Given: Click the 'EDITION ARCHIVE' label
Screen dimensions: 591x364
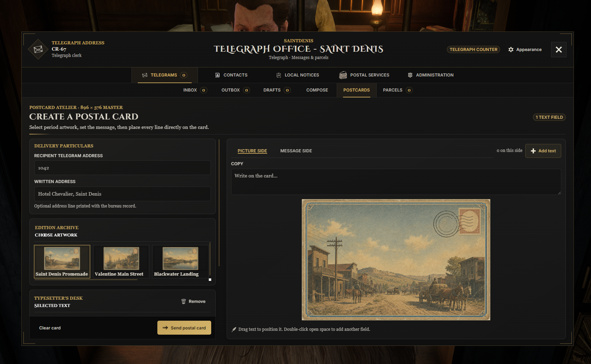Looking at the screenshot, I should (x=57, y=228).
